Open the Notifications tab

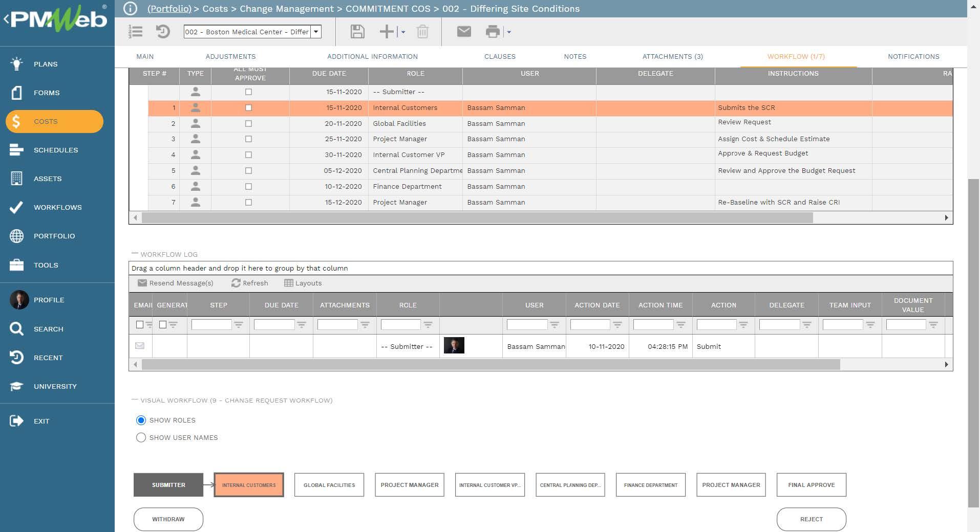coord(913,56)
